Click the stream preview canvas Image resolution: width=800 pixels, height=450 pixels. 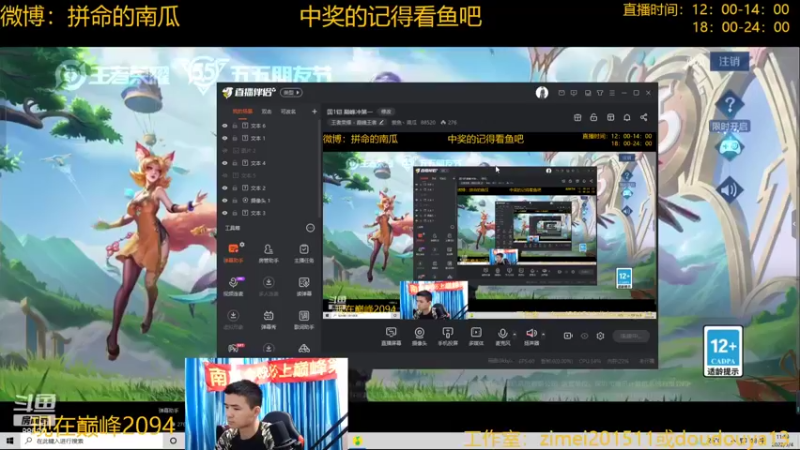click(x=489, y=226)
